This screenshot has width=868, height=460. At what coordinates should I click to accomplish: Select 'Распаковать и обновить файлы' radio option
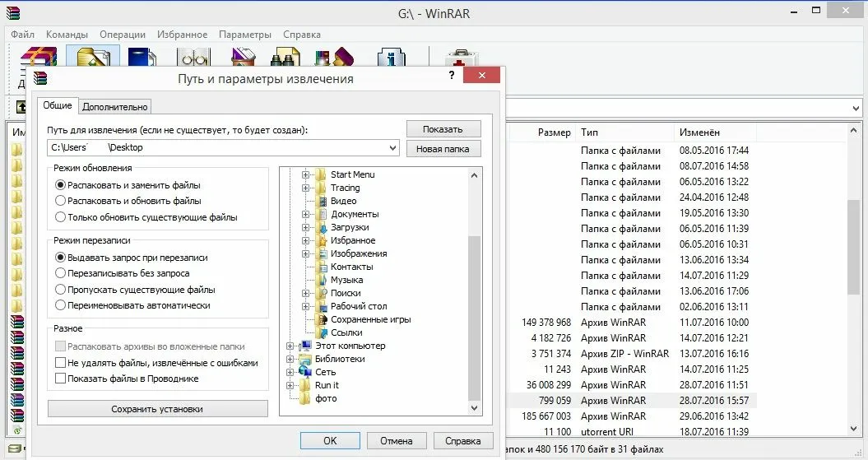click(60, 201)
